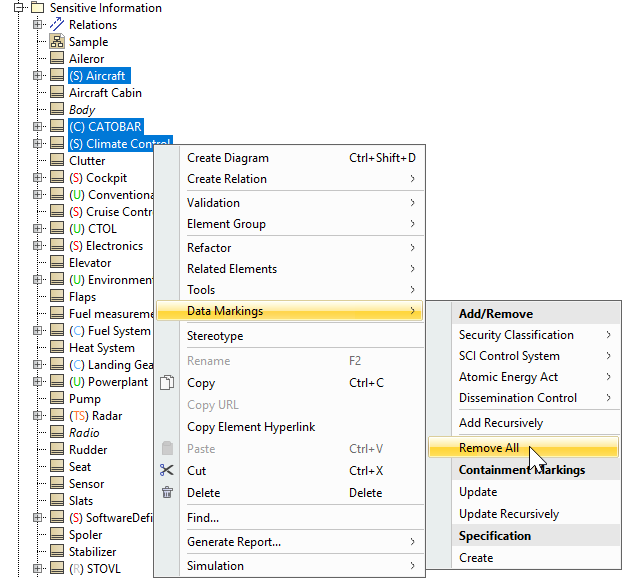Expand the (TS) Radar node
Image resolution: width=622 pixels, height=578 pixels.
37,415
